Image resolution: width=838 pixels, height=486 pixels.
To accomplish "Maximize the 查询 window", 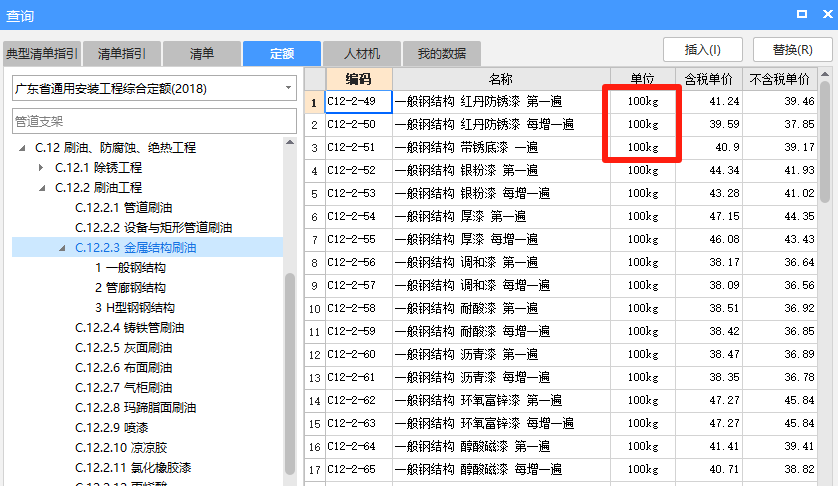I will click(x=802, y=14).
